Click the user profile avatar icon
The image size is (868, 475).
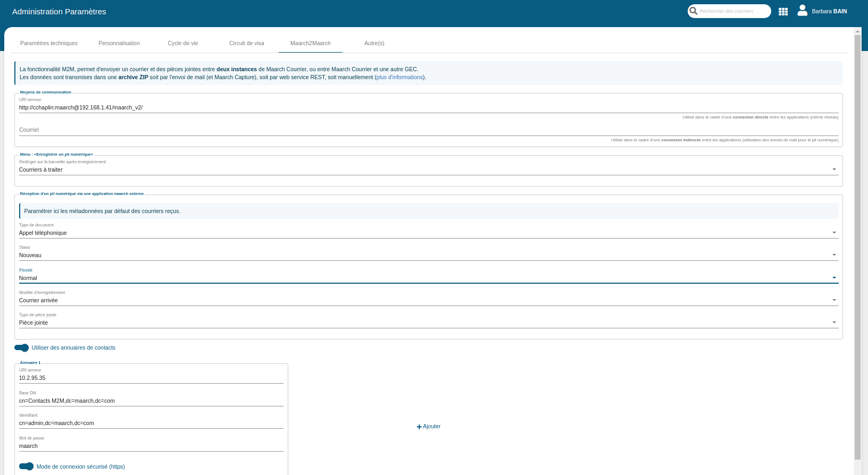tap(803, 11)
